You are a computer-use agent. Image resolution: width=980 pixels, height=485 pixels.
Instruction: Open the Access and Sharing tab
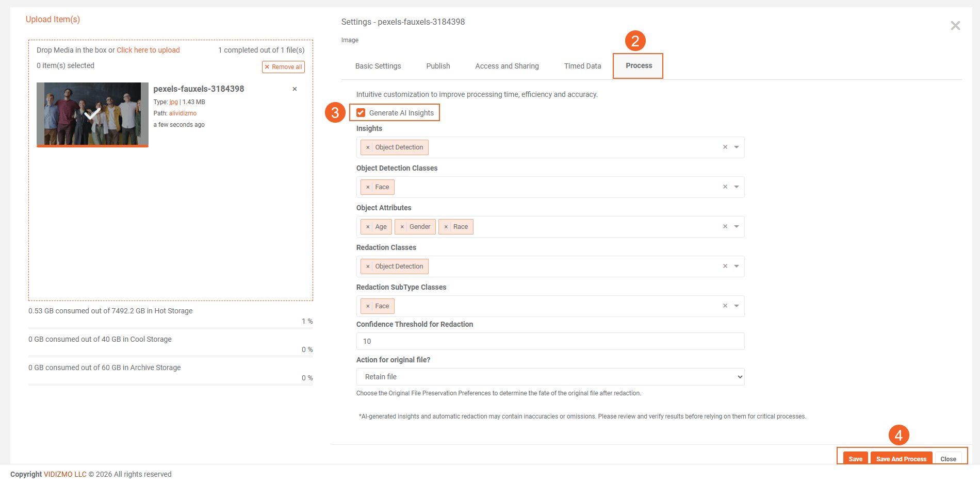[507, 66]
